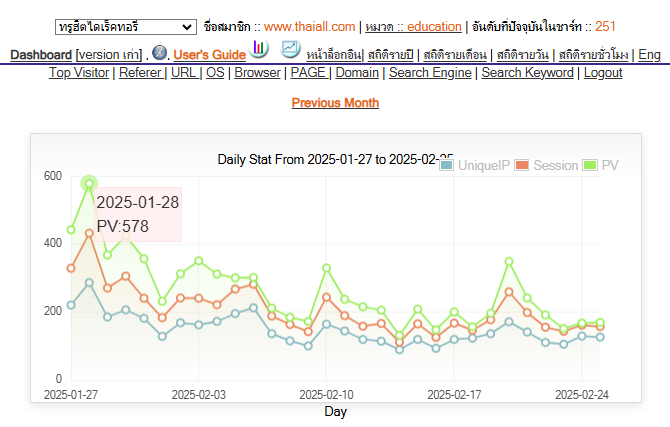Click the Logout link
Viewport: 670px width, 427px height.
click(x=602, y=73)
